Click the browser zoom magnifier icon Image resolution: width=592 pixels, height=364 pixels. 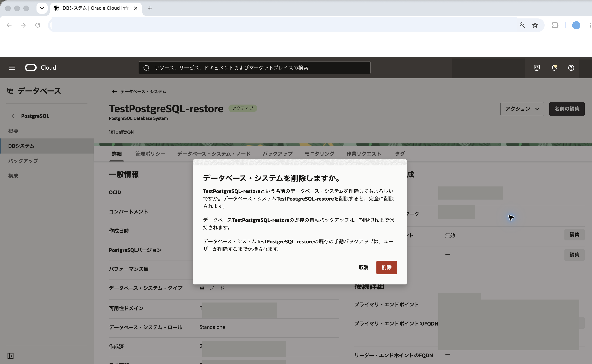pyautogui.click(x=522, y=25)
